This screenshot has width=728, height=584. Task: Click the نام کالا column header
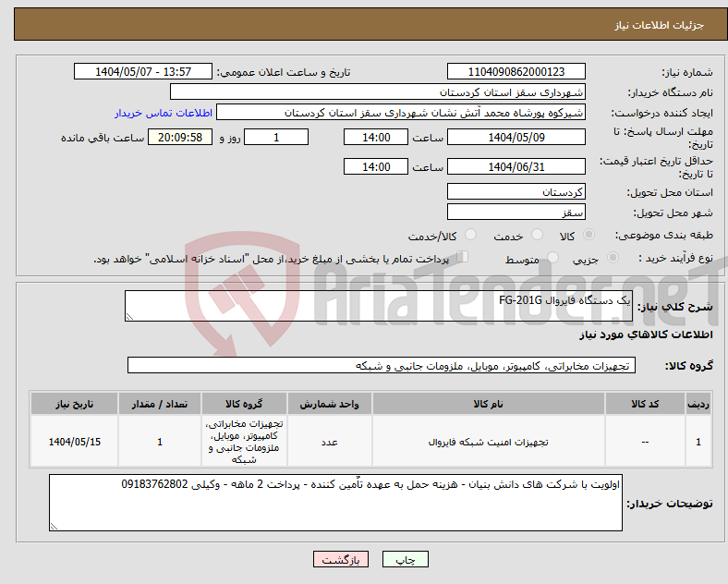[x=489, y=404]
